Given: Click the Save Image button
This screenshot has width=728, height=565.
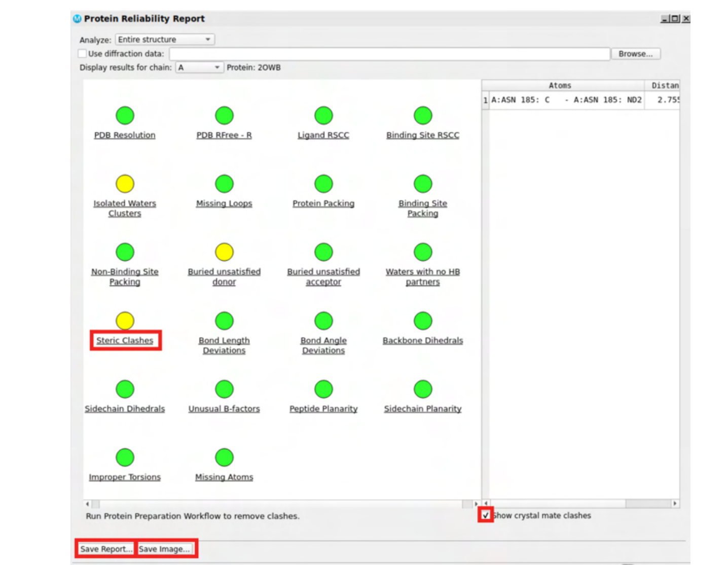Looking at the screenshot, I should tap(164, 549).
